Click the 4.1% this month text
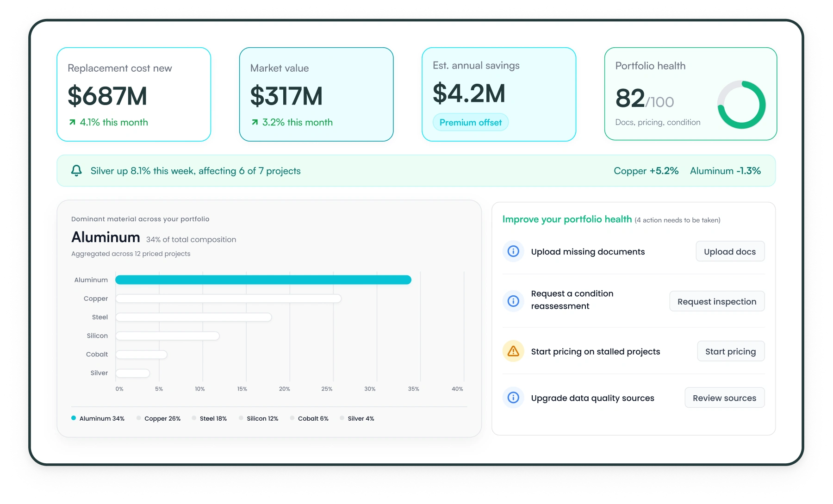This screenshot has height=504, width=833. tap(114, 122)
